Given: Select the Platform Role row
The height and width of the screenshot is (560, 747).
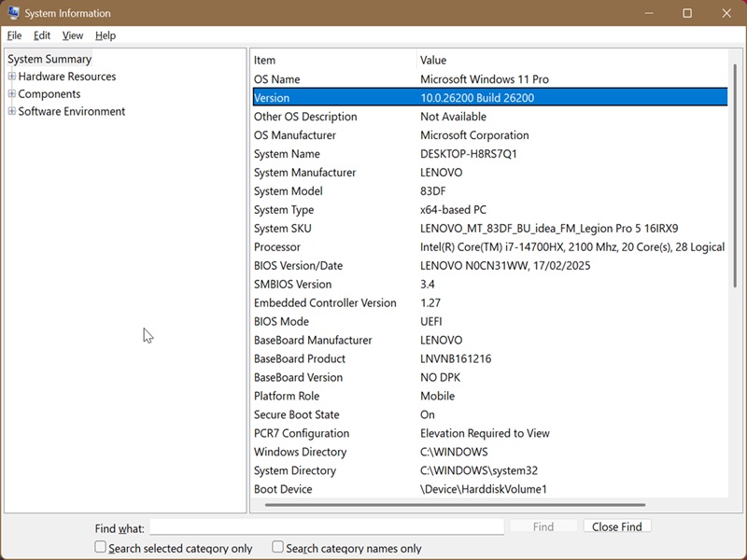Looking at the screenshot, I should (x=490, y=396).
